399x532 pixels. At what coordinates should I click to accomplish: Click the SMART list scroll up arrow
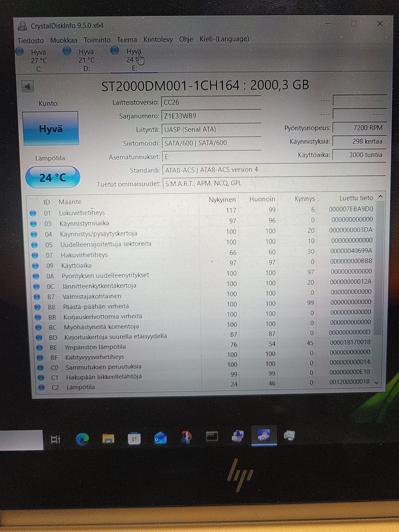tap(380, 197)
